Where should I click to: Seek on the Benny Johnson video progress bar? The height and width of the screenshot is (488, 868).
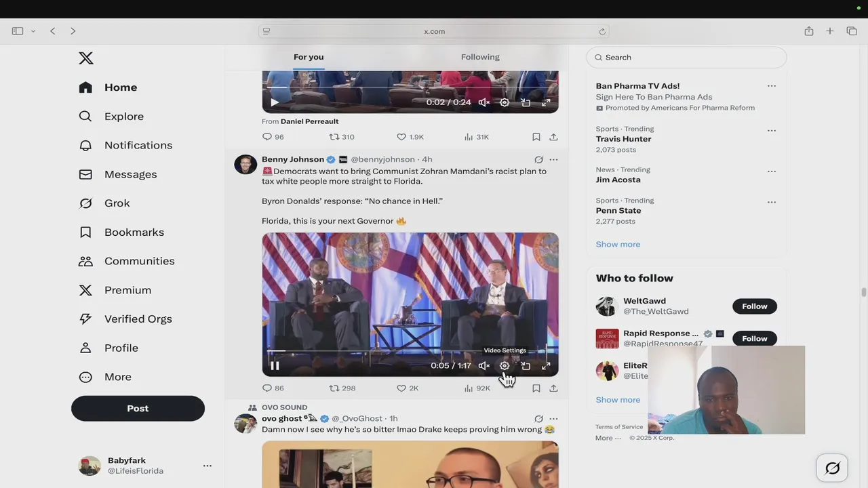[x=410, y=351]
